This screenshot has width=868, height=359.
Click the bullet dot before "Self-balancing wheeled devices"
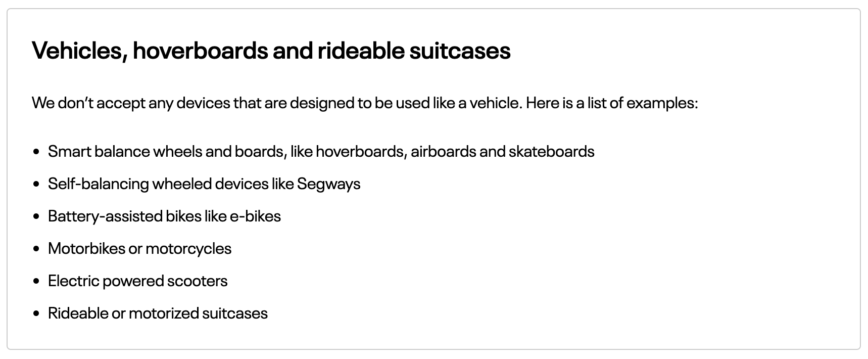36,184
